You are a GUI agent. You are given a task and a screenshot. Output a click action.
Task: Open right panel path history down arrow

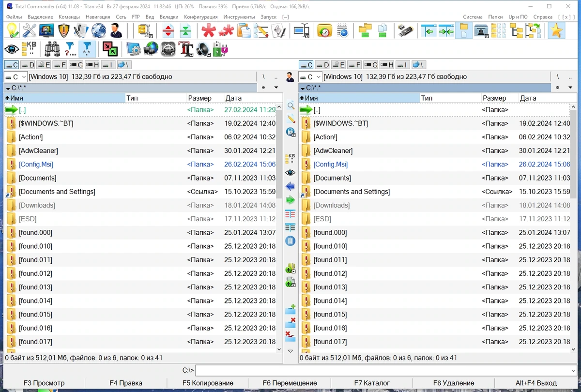571,88
